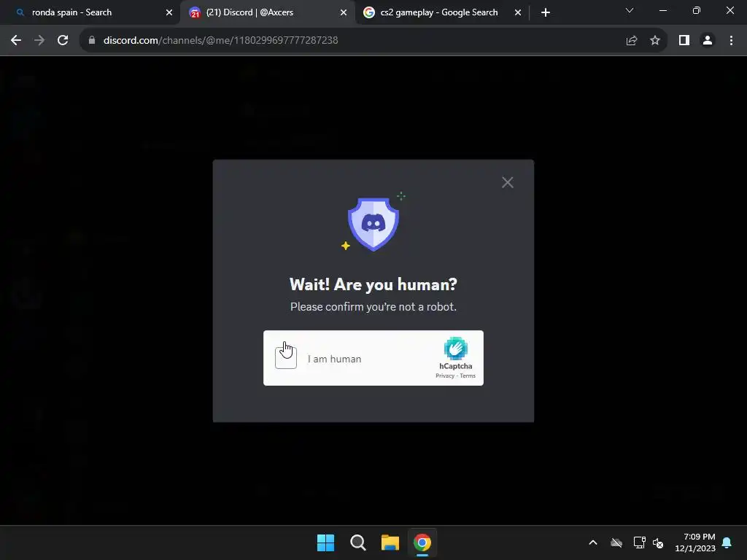Viewport: 747px width, 560px height.
Task: Open the tab search dropdown arrow
Action: pos(630,10)
